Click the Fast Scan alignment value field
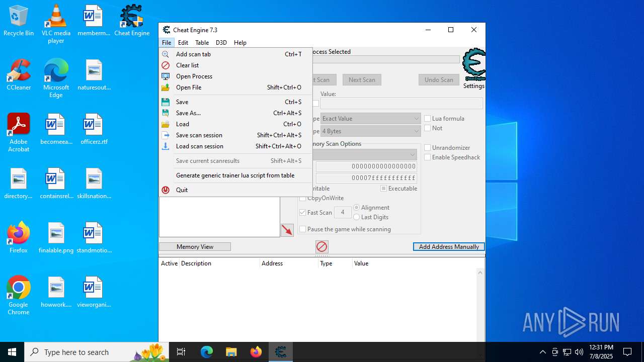 point(343,213)
